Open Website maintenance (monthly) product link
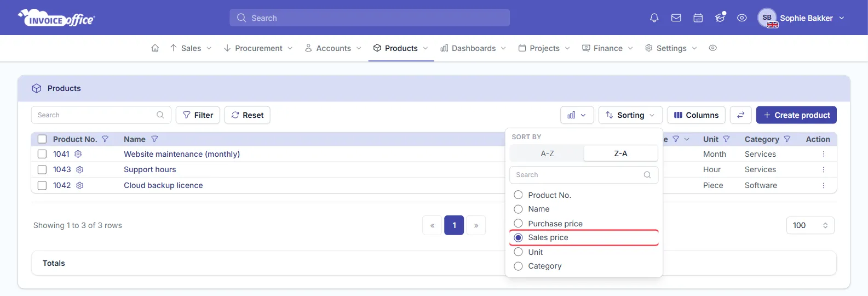 pos(182,154)
